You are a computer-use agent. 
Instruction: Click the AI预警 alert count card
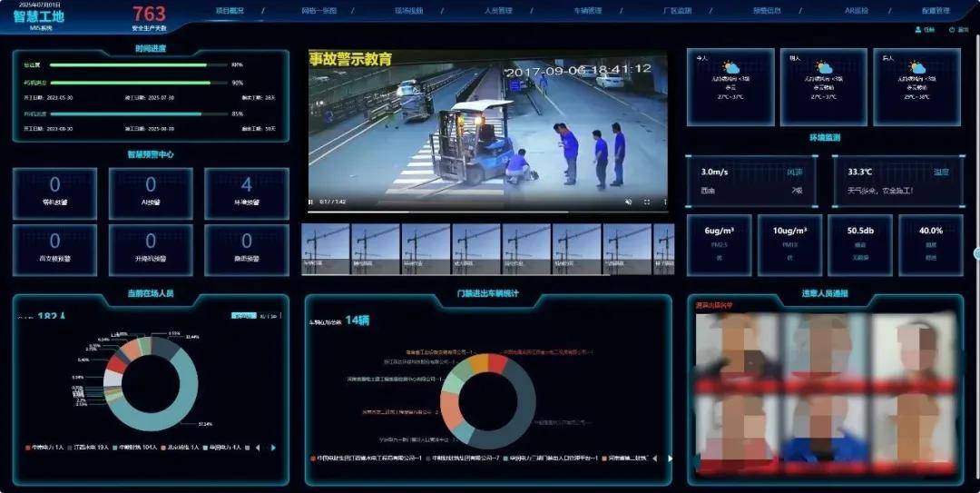click(x=151, y=192)
